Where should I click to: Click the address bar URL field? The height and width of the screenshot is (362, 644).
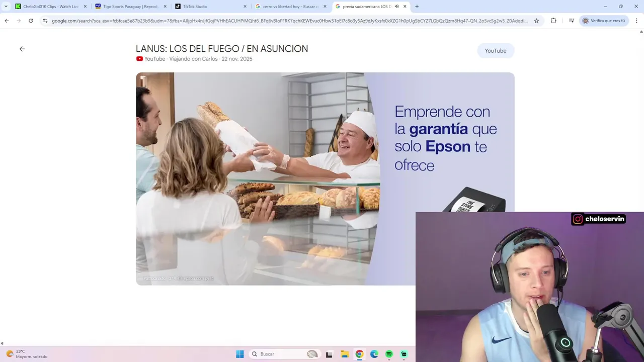click(x=290, y=21)
